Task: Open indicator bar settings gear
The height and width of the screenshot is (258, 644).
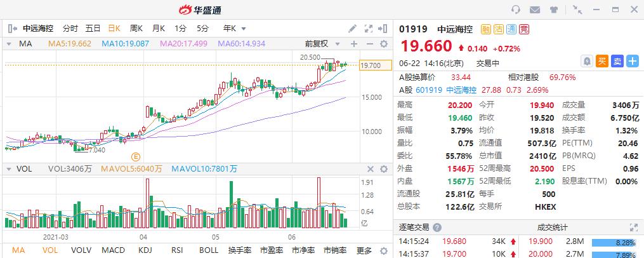Action: [x=384, y=250]
